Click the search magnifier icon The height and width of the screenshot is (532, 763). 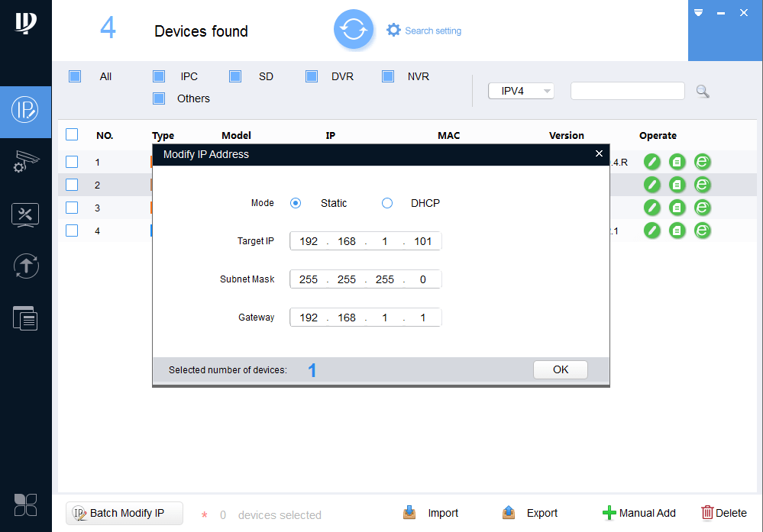(x=703, y=92)
